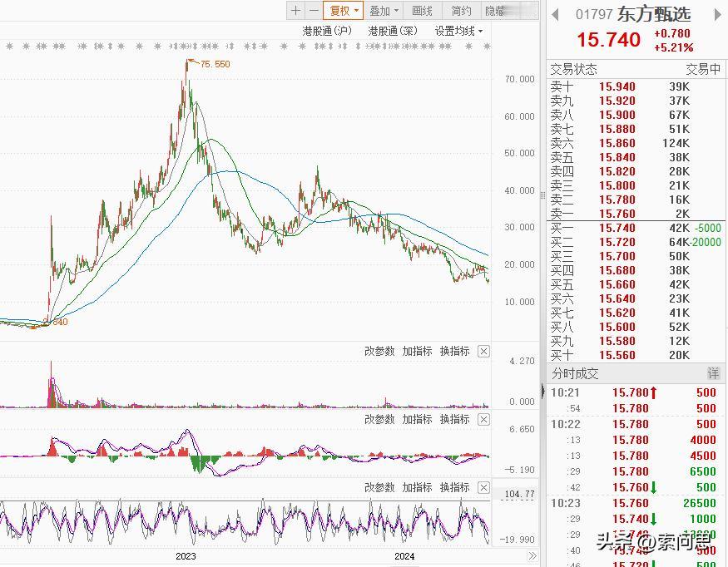Screen dimensions: 728x567
Task: Select the 卖六 15.860 order row
Action: point(635,143)
